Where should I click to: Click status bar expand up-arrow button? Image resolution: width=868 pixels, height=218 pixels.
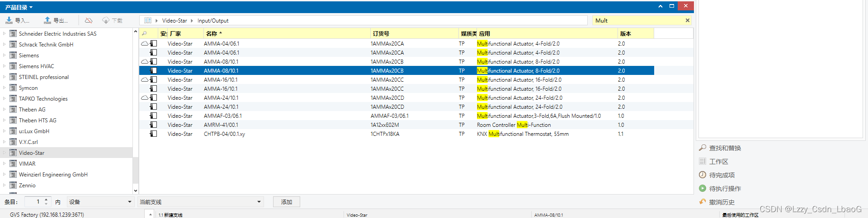(151, 214)
